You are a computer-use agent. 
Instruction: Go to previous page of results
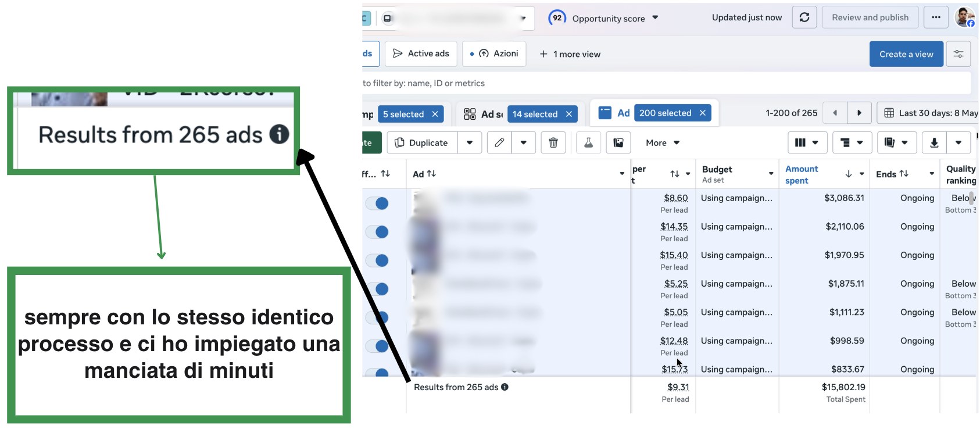point(835,113)
